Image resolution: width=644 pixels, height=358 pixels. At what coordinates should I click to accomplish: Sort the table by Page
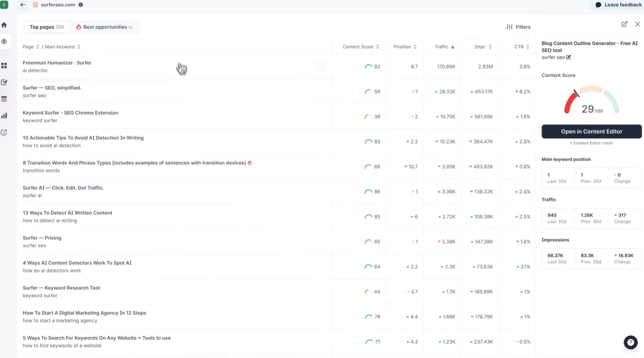tap(31, 47)
